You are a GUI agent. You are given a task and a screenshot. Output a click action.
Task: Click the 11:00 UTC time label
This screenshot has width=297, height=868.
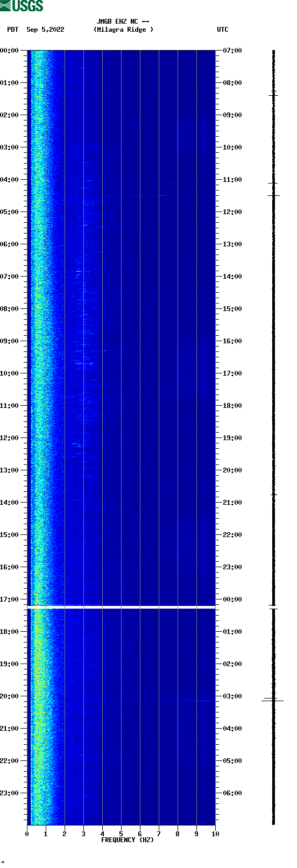pyautogui.click(x=232, y=180)
